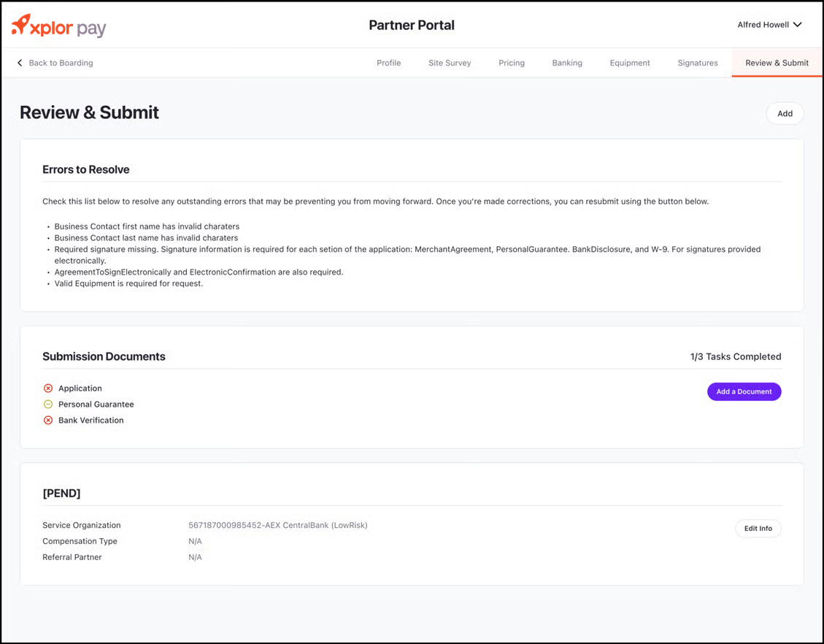Screen dimensions: 824x644
Task: Expand the Alfred Howell user menu chevron
Action: tap(798, 25)
